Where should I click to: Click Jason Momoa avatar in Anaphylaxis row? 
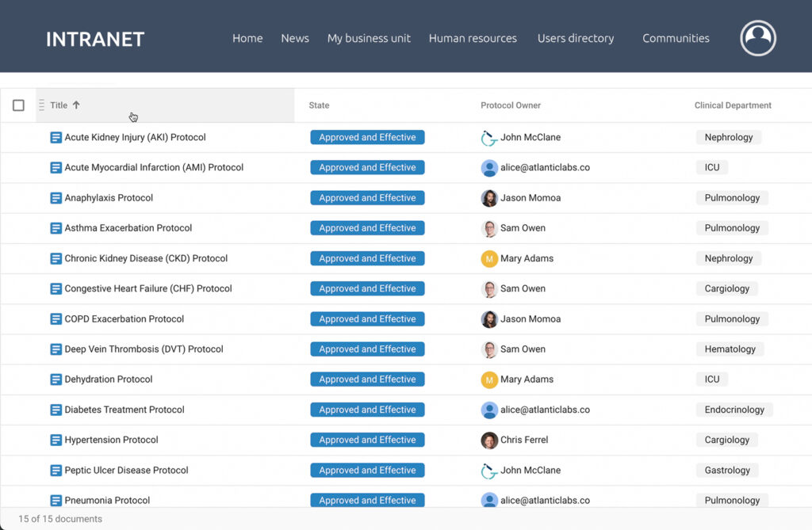pos(488,198)
